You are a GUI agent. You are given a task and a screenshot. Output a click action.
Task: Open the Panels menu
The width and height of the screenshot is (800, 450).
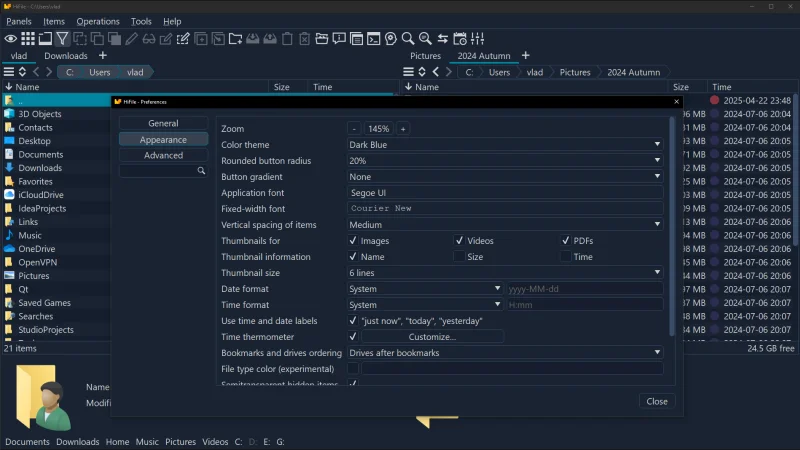19,21
